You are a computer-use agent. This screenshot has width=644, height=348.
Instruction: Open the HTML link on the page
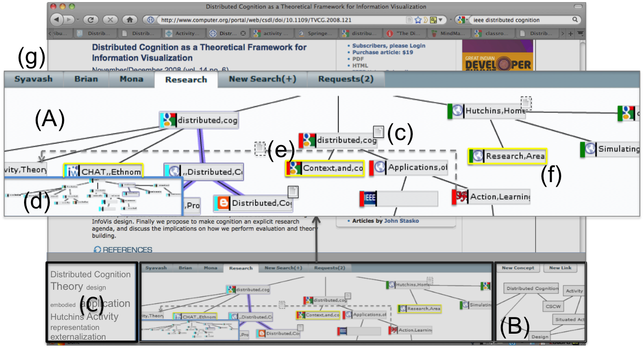pyautogui.click(x=360, y=66)
